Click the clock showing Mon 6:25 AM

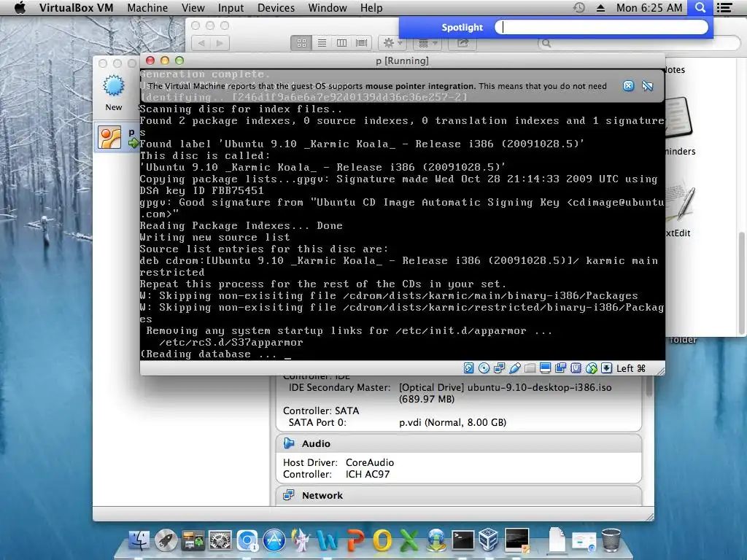[x=649, y=7]
